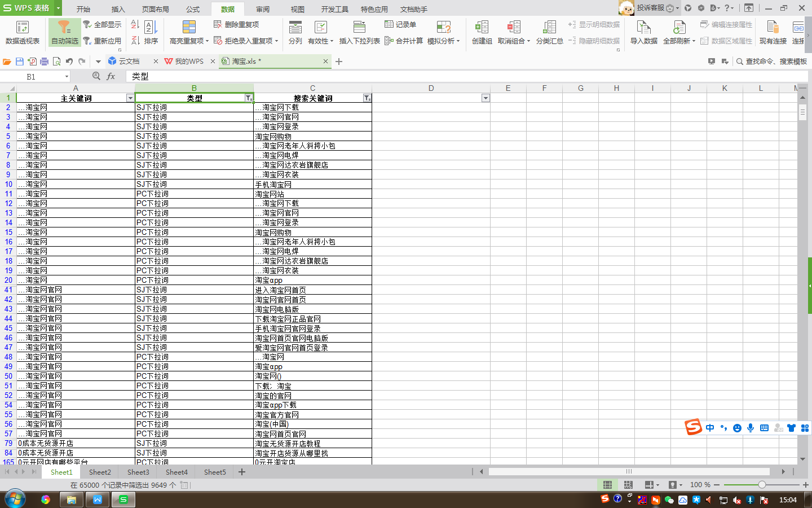The image size is (812, 508).
Task: Open filter dropdown on 类型 header
Action: pos(249,98)
